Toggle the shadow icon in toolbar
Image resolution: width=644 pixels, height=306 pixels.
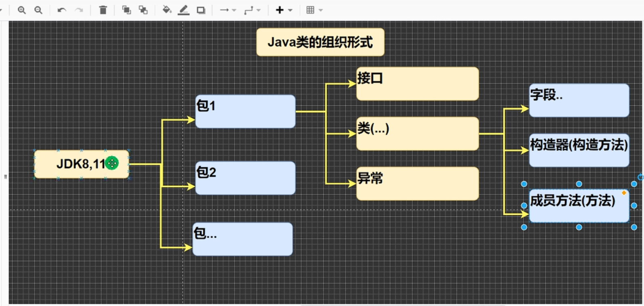coord(201,10)
